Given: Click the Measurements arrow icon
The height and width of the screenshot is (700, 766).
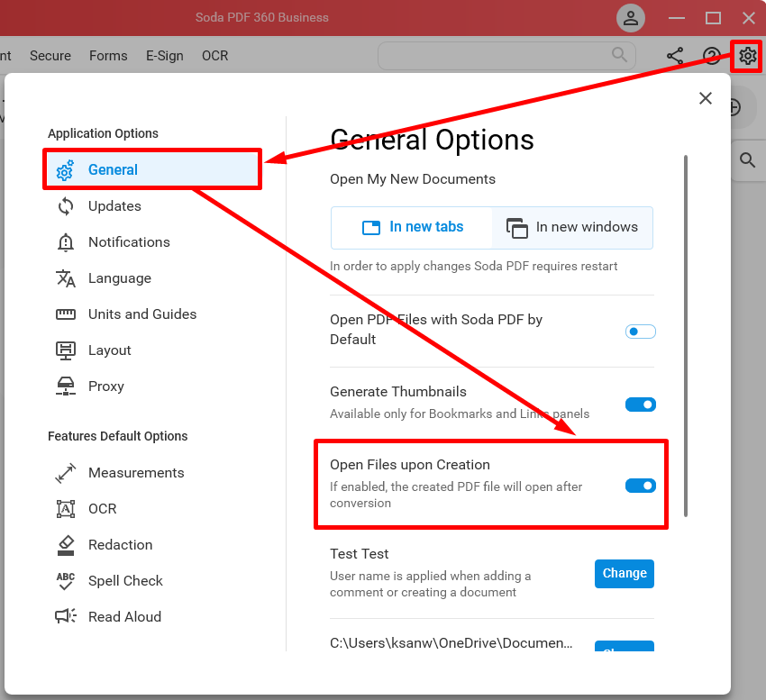Looking at the screenshot, I should (66, 473).
